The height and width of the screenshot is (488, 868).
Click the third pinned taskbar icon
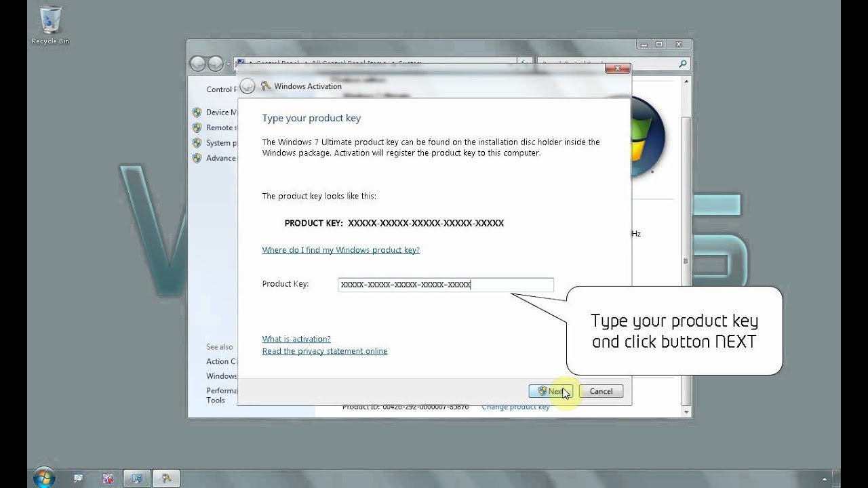[x=108, y=478]
